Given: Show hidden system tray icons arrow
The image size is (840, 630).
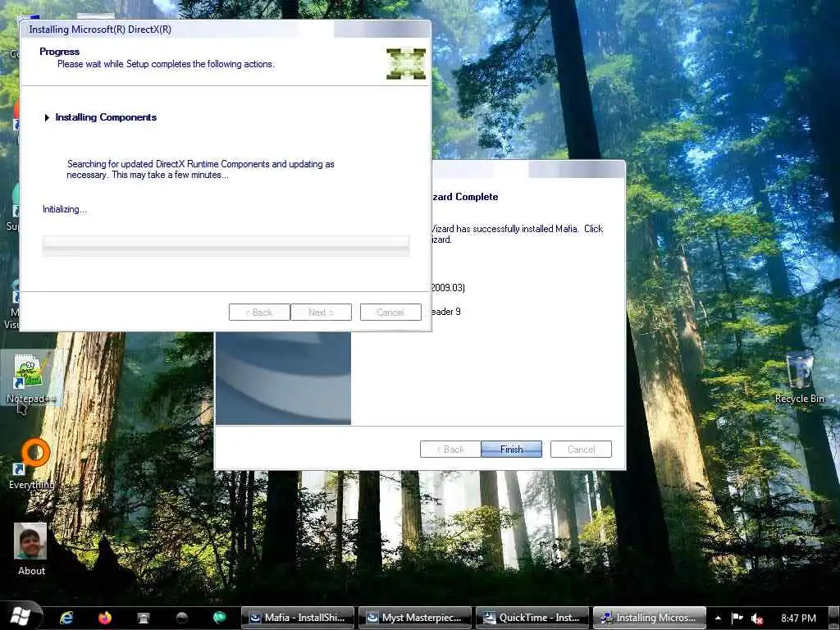Looking at the screenshot, I should [719, 618].
